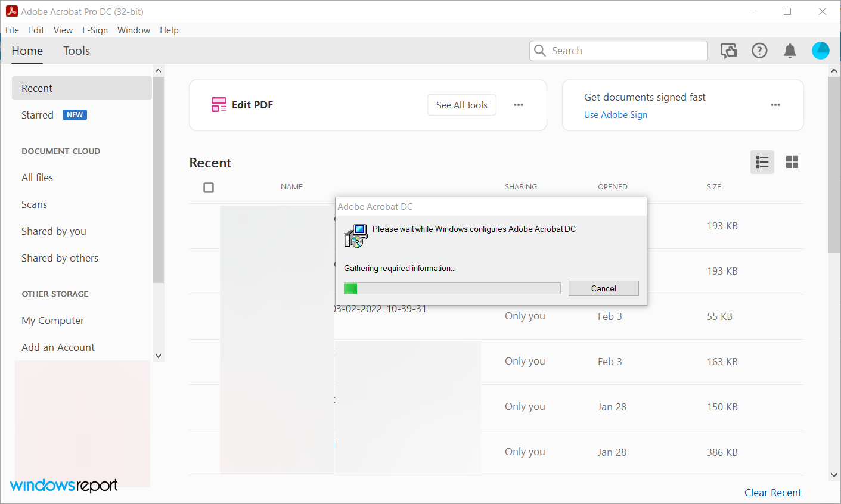This screenshot has height=504, width=841.
Task: Open the Adobe Sign card options menu
Action: coord(775,105)
